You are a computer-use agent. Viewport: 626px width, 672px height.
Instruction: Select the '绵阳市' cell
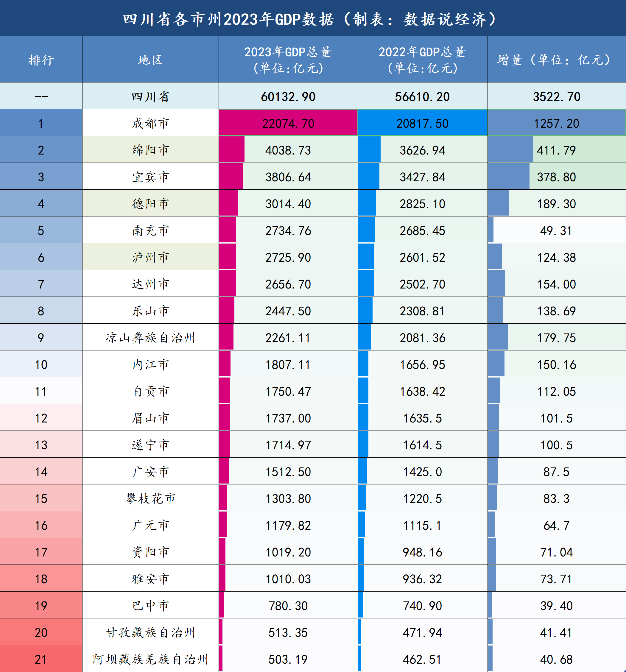tap(150, 150)
